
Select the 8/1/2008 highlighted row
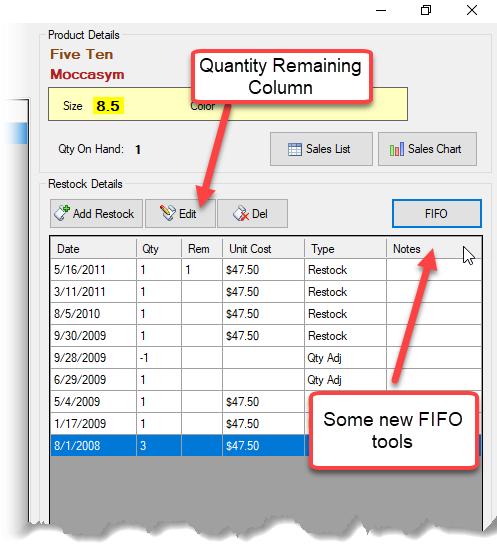tap(266, 445)
